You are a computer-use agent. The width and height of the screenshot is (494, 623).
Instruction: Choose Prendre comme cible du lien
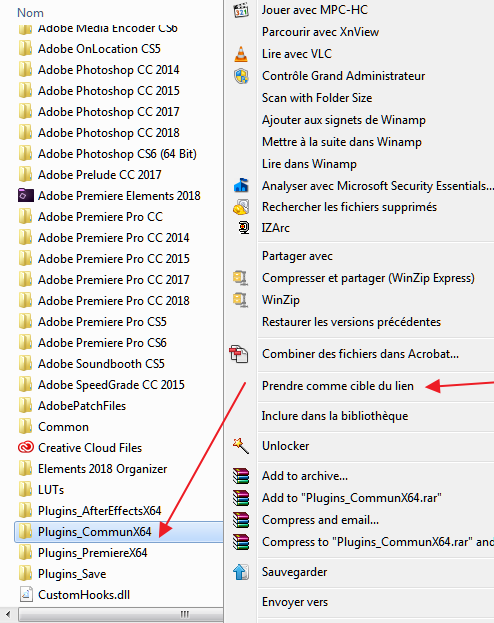[x=337, y=386]
